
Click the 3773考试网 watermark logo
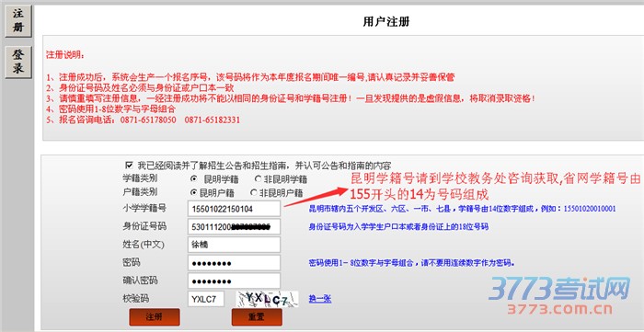tap(559, 295)
